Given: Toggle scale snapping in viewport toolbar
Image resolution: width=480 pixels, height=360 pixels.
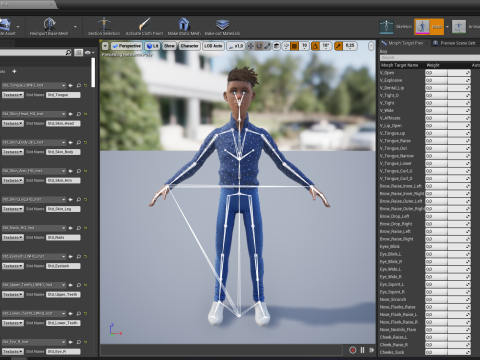Looking at the screenshot, I should (x=338, y=46).
